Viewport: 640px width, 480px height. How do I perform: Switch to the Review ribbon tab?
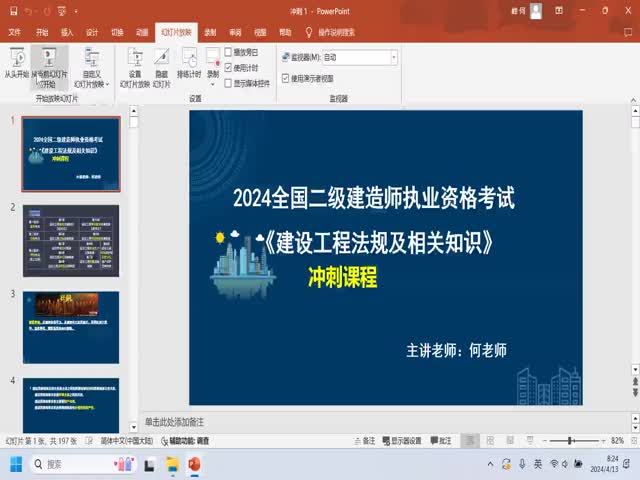pos(235,32)
